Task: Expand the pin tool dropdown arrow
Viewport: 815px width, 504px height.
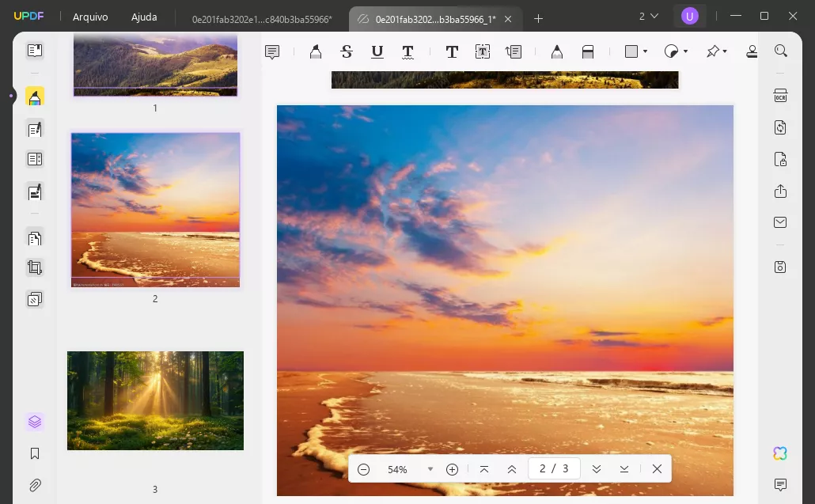Action: point(725,51)
